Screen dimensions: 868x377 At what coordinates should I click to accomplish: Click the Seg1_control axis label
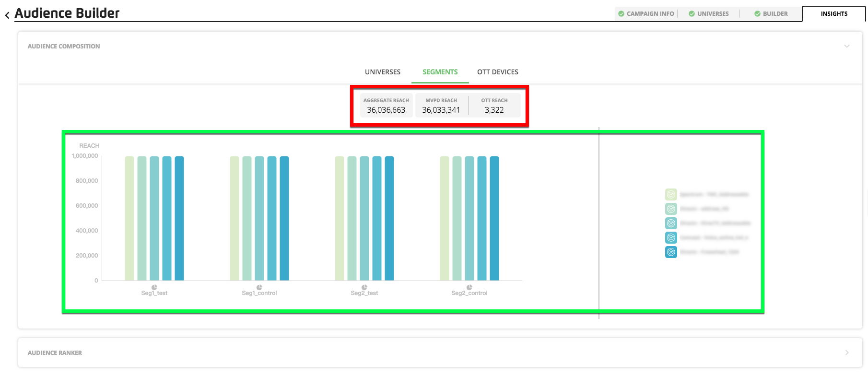pos(259,293)
